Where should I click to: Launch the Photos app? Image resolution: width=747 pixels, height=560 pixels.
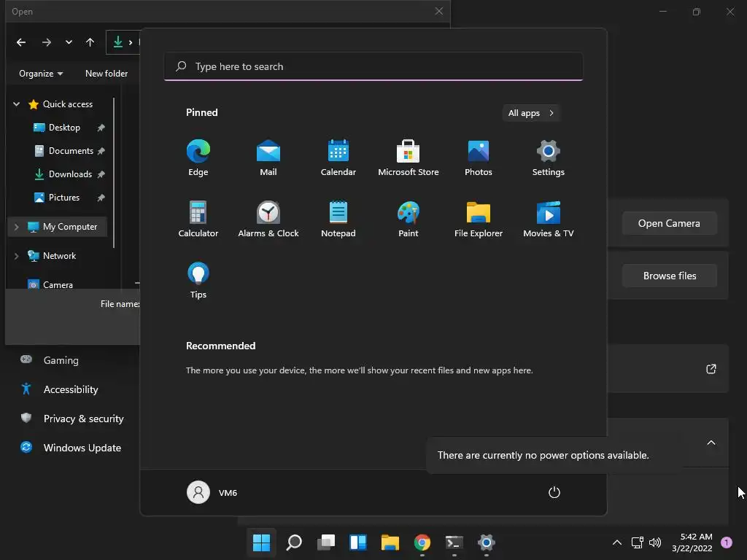pyautogui.click(x=479, y=158)
